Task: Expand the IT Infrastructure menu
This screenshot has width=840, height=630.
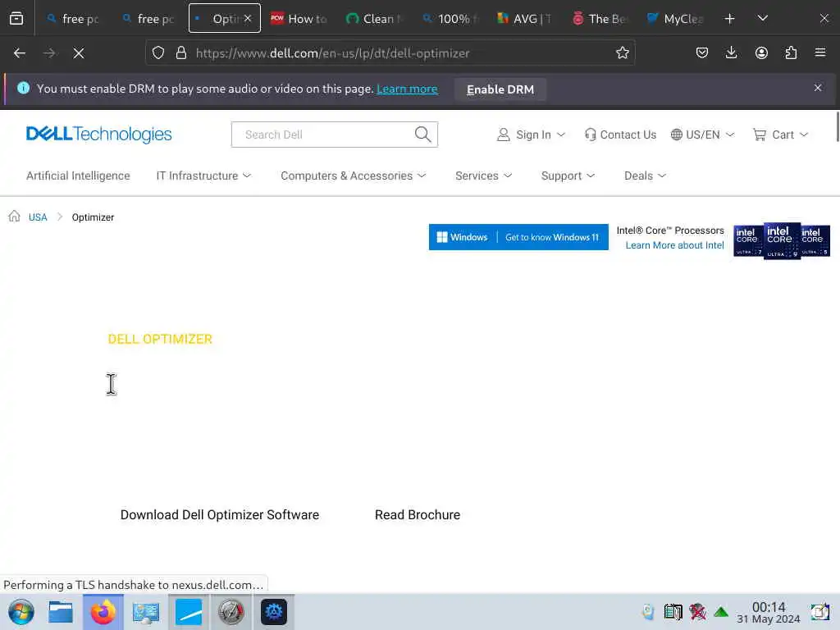Action: coord(203,176)
